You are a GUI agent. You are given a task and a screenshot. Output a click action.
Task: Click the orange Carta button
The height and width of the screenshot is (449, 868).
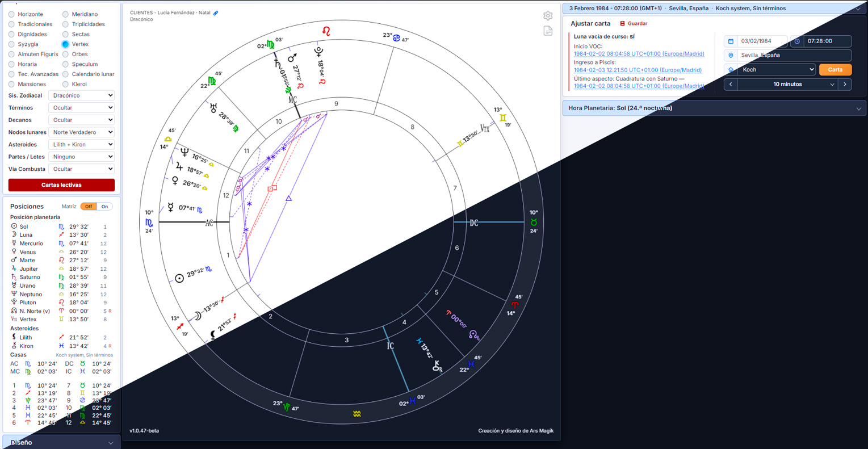835,69
